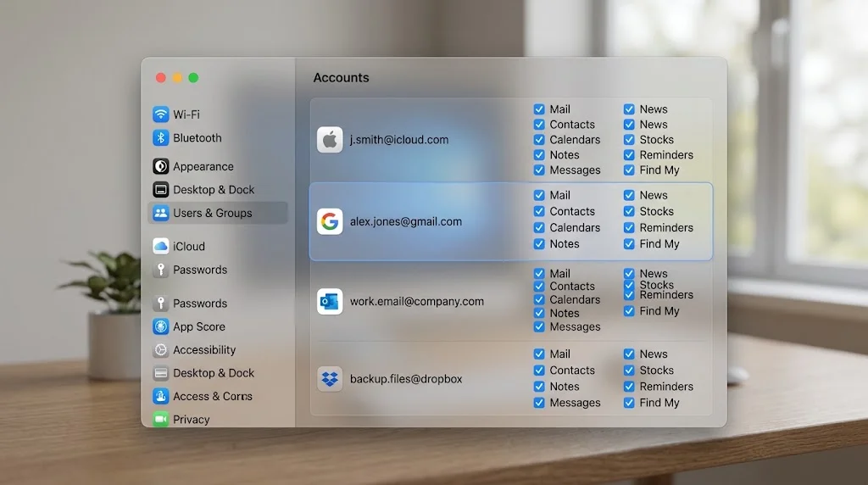
Task: Uncheck Find My for j.smith@icloud.com
Action: (x=629, y=170)
